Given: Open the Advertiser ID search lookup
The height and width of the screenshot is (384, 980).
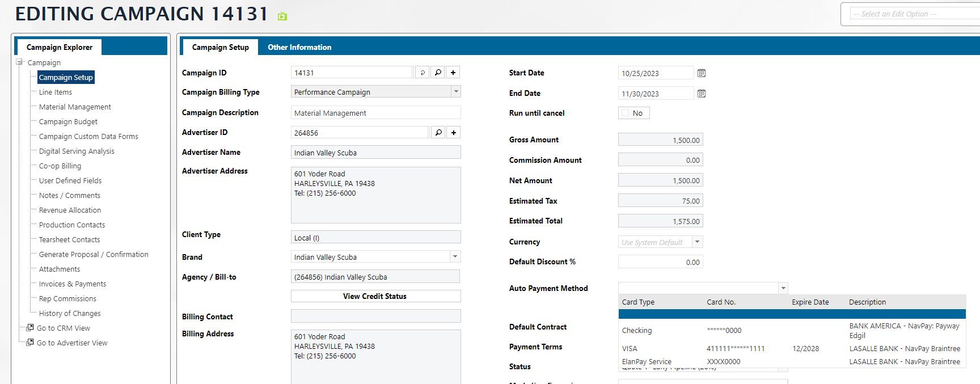Looking at the screenshot, I should (438, 133).
